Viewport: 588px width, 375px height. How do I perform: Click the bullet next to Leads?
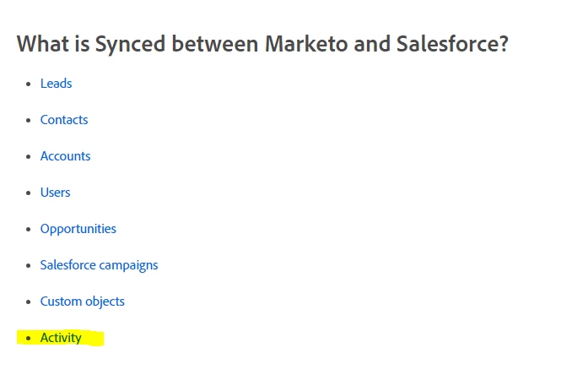pyautogui.click(x=28, y=84)
